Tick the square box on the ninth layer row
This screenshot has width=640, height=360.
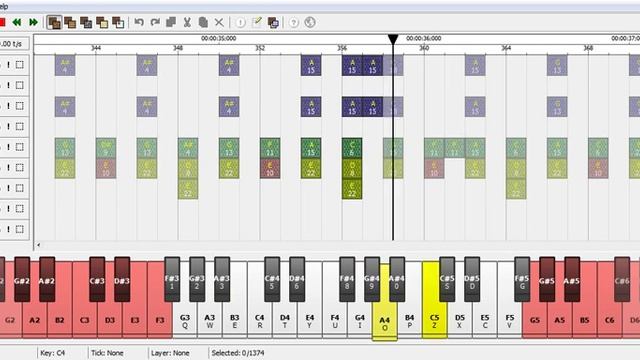(x=20, y=229)
